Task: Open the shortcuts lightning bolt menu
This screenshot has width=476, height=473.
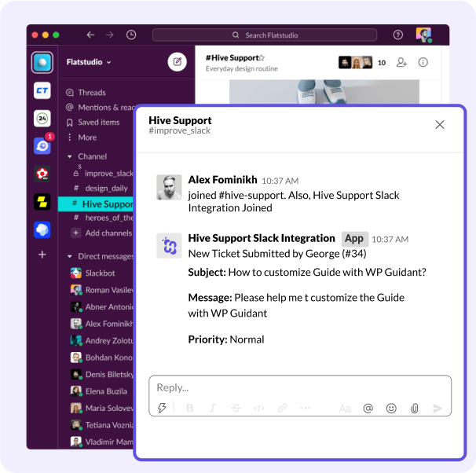Action: pyautogui.click(x=162, y=408)
